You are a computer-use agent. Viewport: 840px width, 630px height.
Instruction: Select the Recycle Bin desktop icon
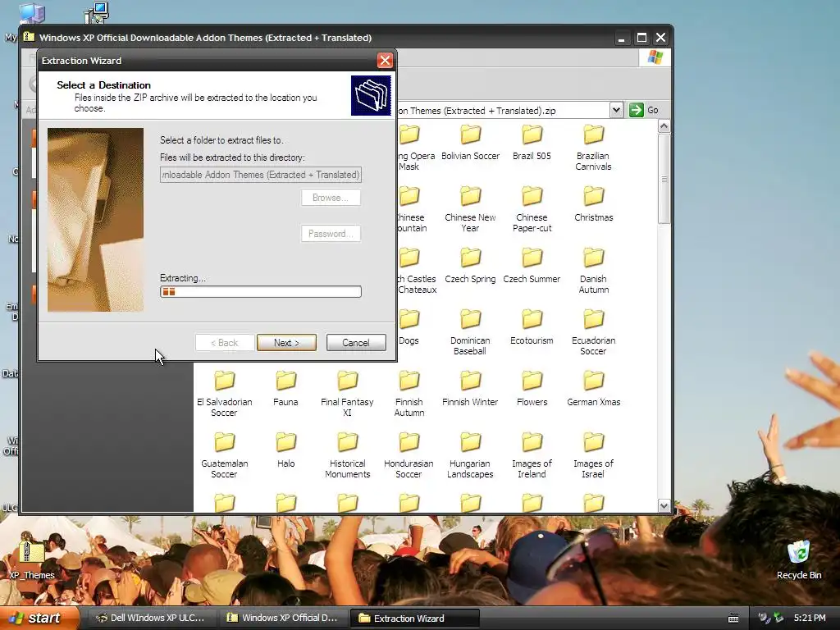click(799, 559)
